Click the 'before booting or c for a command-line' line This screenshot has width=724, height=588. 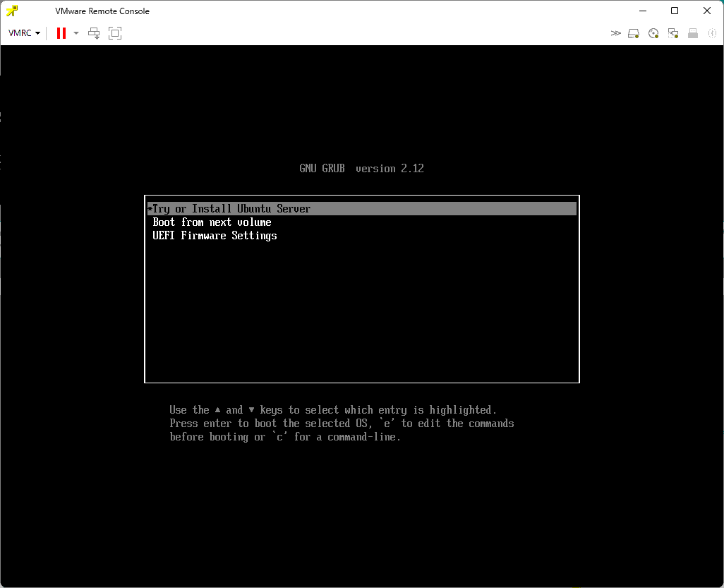pyautogui.click(x=285, y=437)
